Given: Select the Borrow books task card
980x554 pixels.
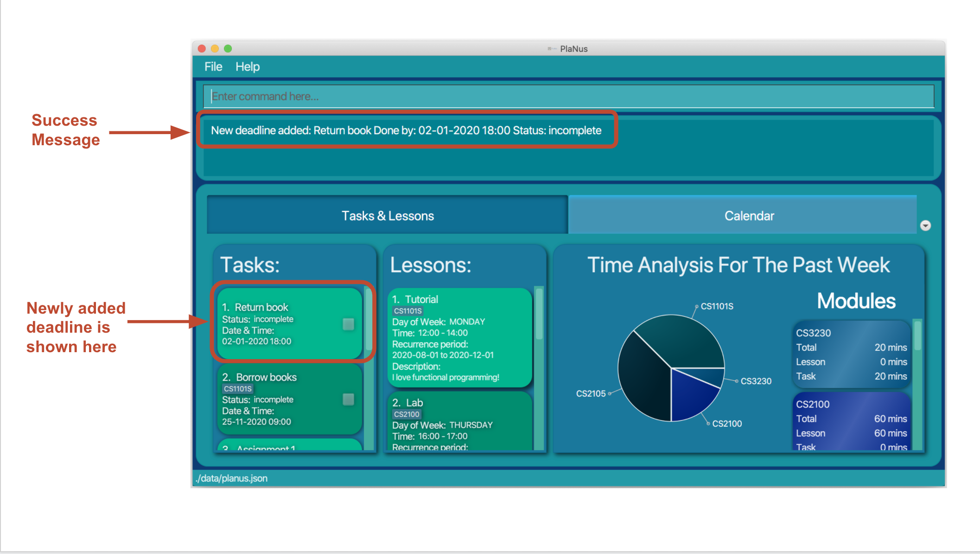Looking at the screenshot, I should pyautogui.click(x=289, y=399).
